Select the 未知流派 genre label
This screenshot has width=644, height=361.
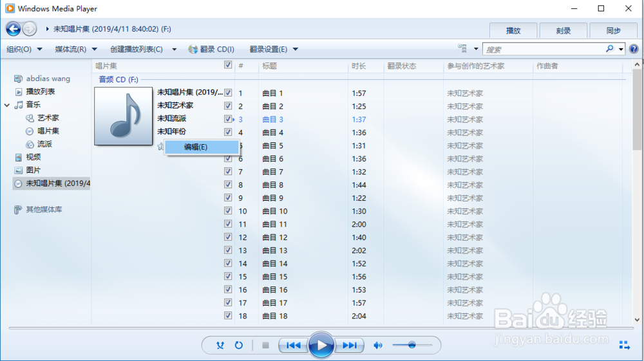pos(172,118)
